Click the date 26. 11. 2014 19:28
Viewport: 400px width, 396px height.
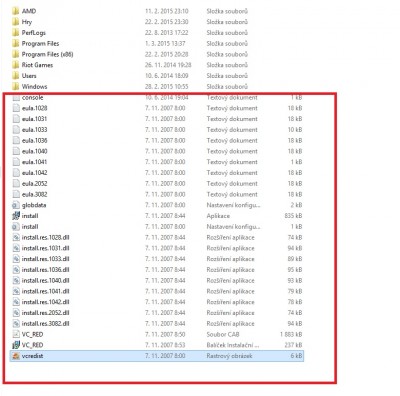168,65
